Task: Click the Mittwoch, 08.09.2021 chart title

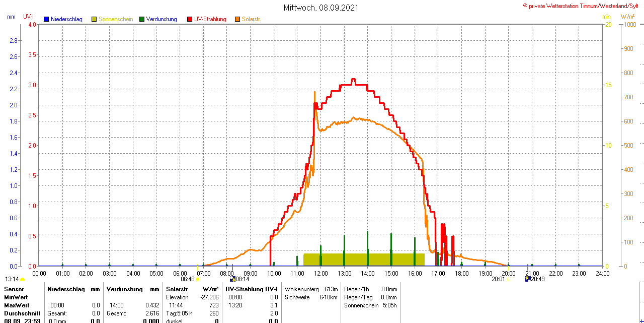Action: pos(321,8)
